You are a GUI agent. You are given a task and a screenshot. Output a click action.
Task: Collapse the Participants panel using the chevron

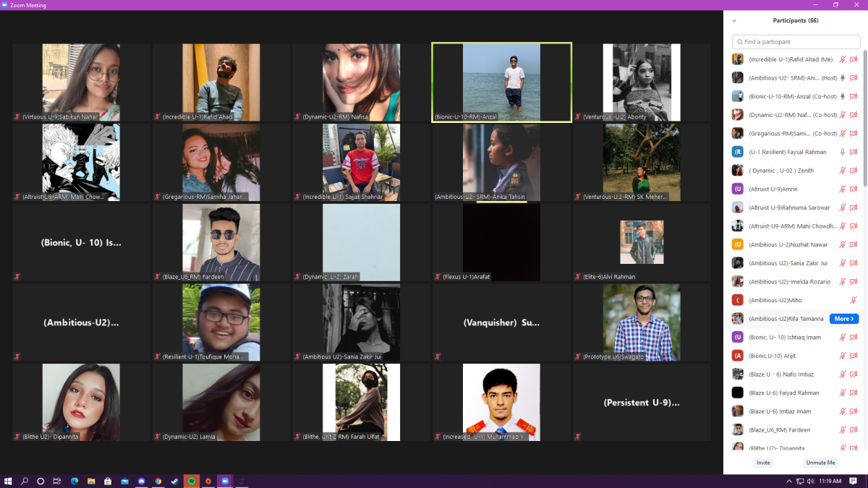click(x=734, y=21)
